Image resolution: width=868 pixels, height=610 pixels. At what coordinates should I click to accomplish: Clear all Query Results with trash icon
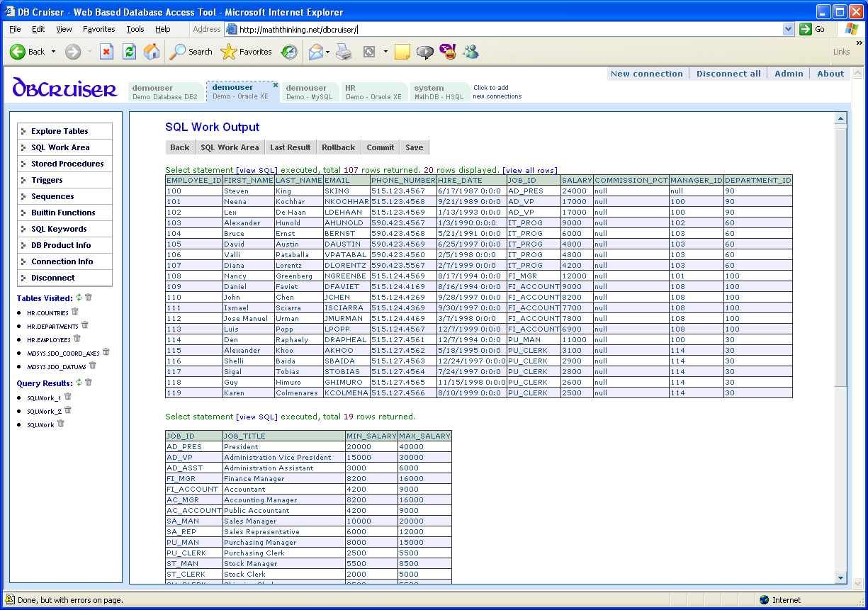pyautogui.click(x=89, y=382)
